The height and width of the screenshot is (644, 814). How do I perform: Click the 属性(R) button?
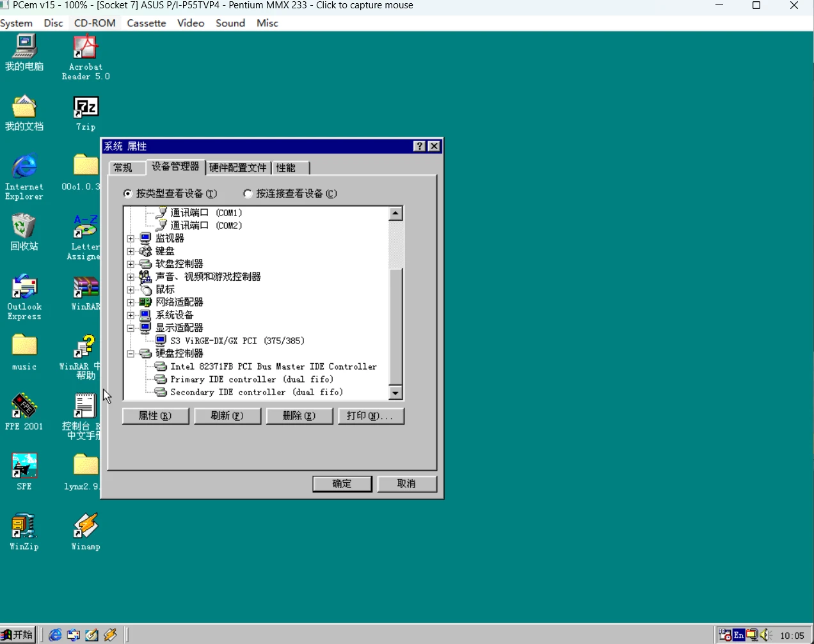click(156, 416)
